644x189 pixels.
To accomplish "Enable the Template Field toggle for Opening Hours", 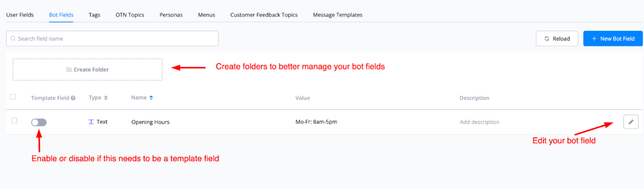I will [39, 122].
